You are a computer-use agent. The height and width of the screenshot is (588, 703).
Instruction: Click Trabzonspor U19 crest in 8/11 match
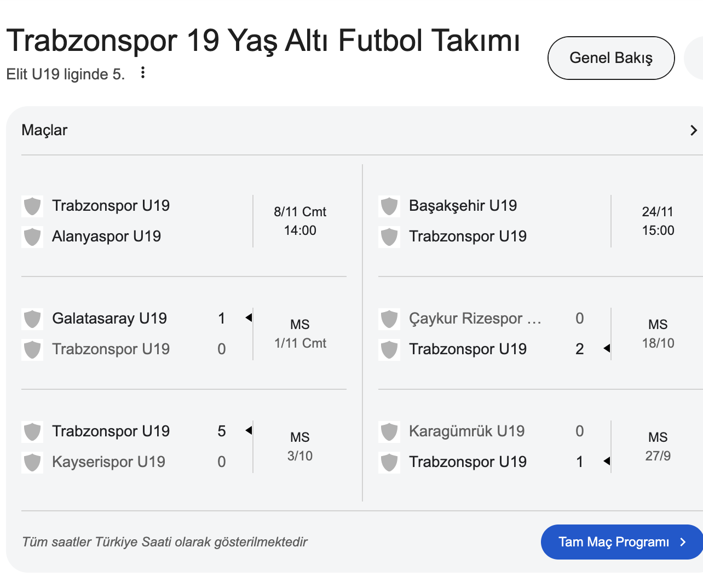(x=32, y=206)
